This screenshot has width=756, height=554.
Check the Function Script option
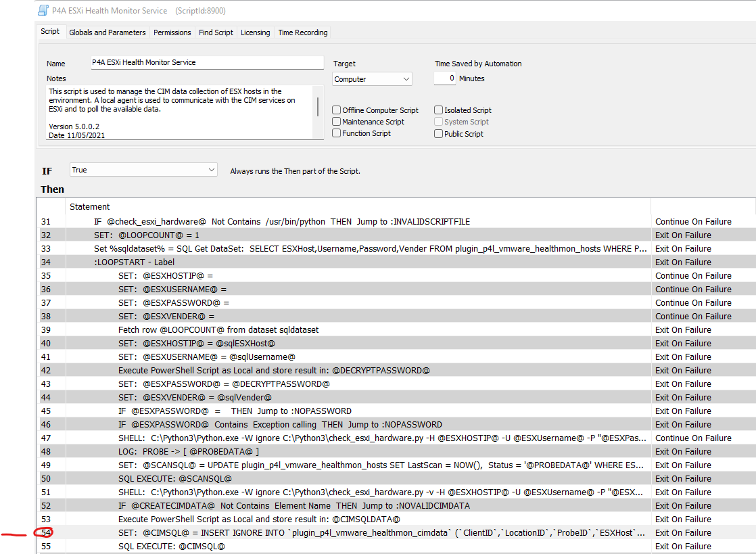[337, 133]
